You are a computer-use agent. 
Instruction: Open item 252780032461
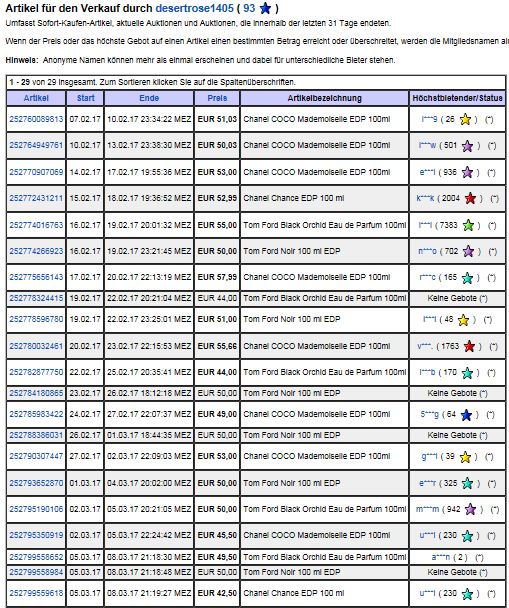click(x=36, y=346)
